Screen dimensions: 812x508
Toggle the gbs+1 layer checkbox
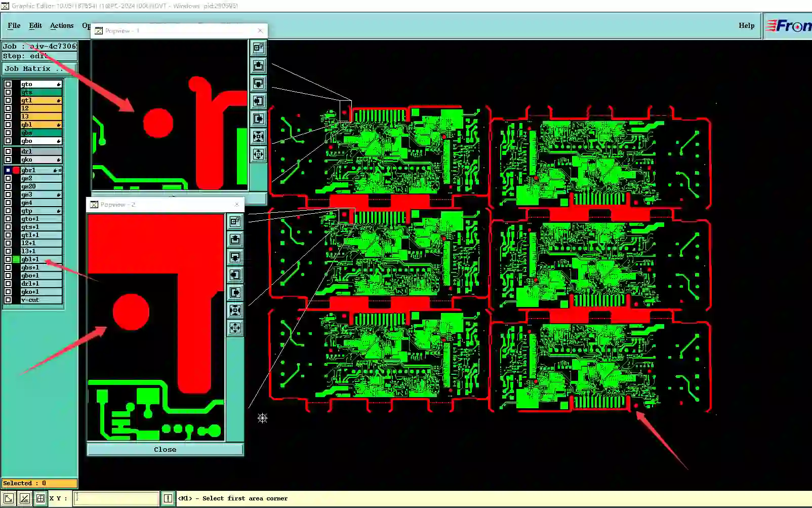click(8, 267)
